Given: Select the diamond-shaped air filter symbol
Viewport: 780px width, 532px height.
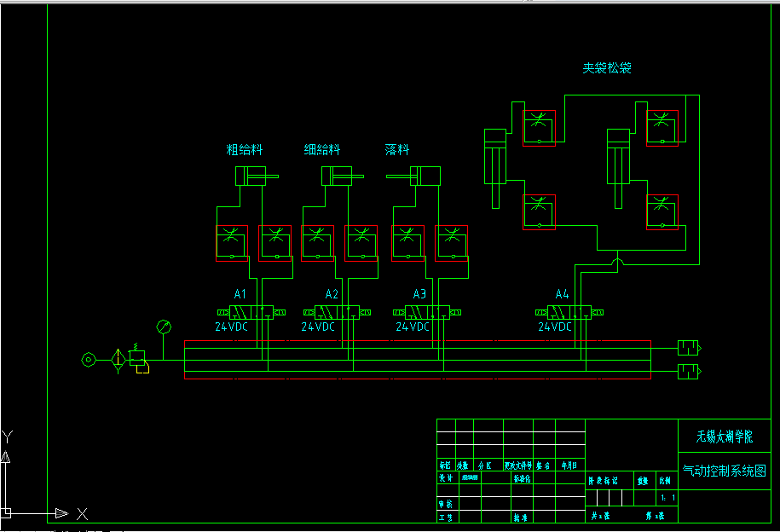Looking at the screenshot, I should [x=118, y=361].
